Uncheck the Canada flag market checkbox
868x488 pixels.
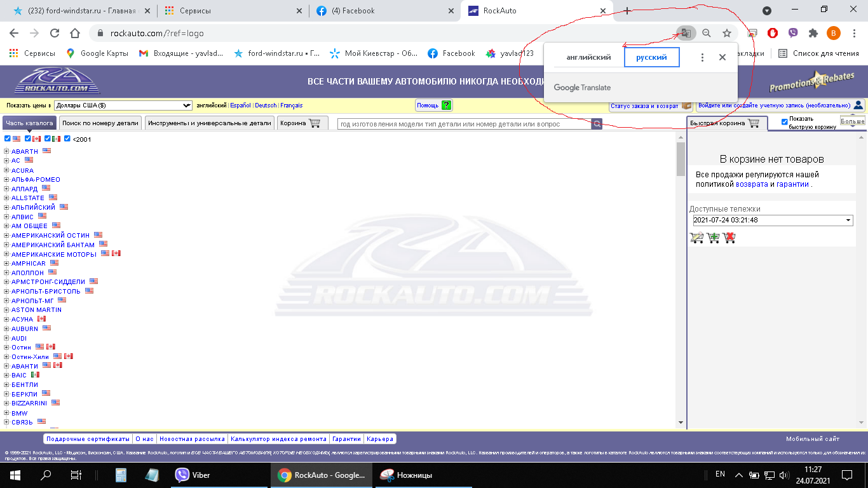coord(28,139)
